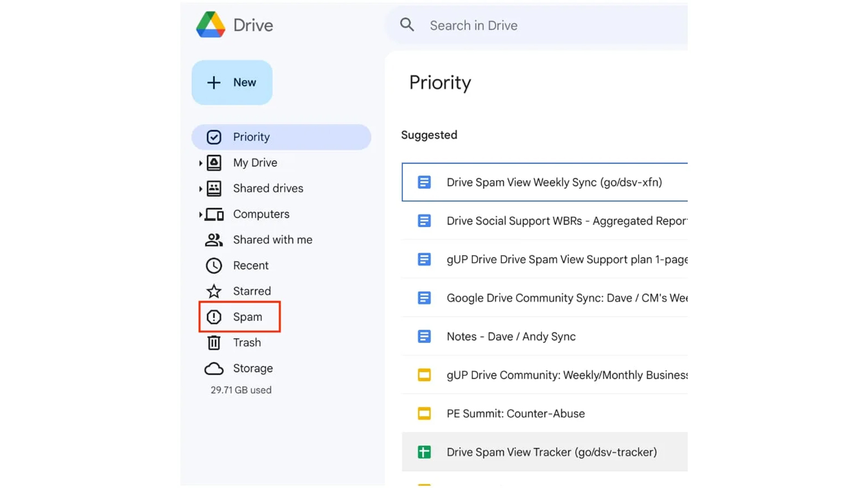Click the search magnifier icon

[407, 25]
